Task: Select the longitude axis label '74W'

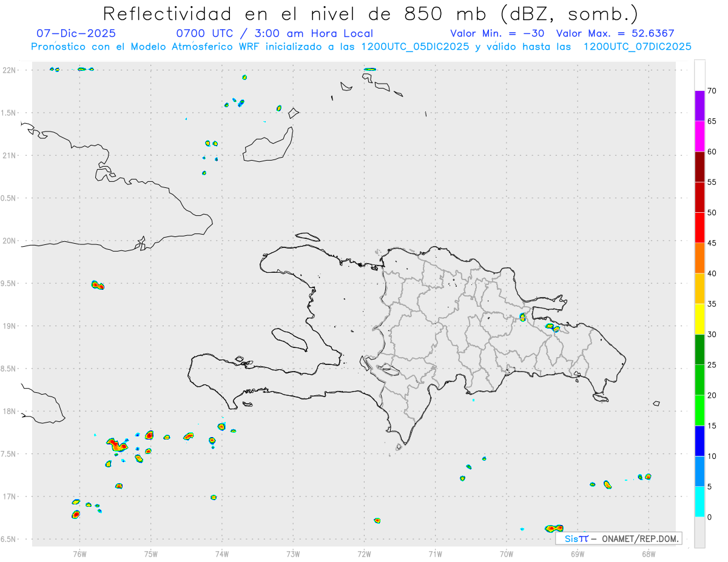Action: (x=222, y=554)
